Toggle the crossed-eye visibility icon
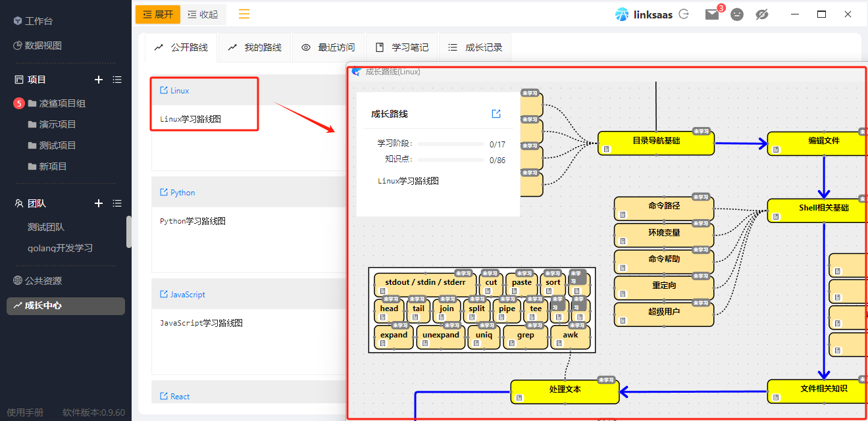 (762, 14)
